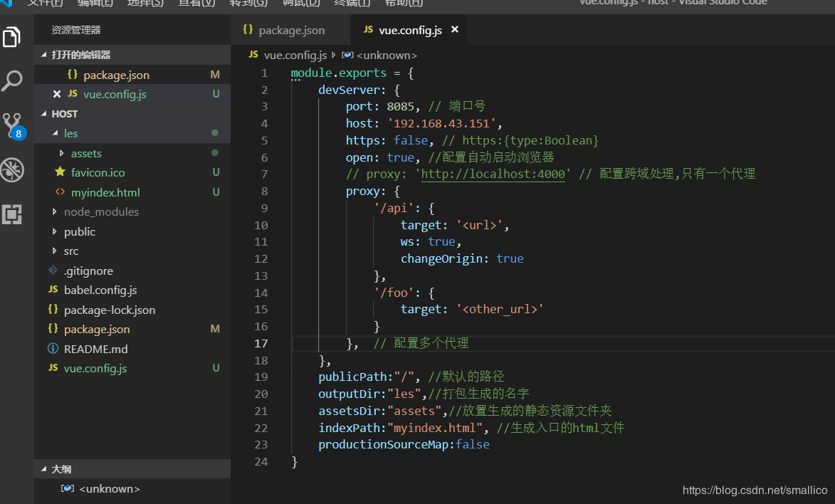Click the '<other_url>' target value
835x504 pixels.
(500, 310)
